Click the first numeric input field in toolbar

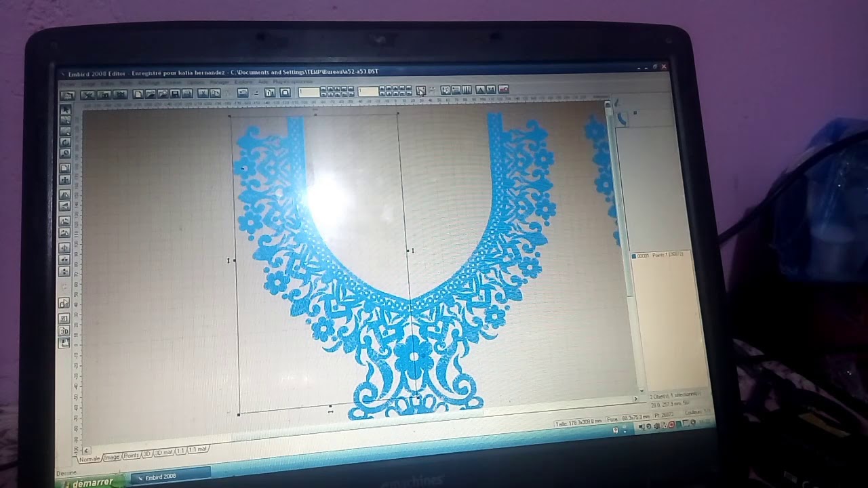[309, 92]
